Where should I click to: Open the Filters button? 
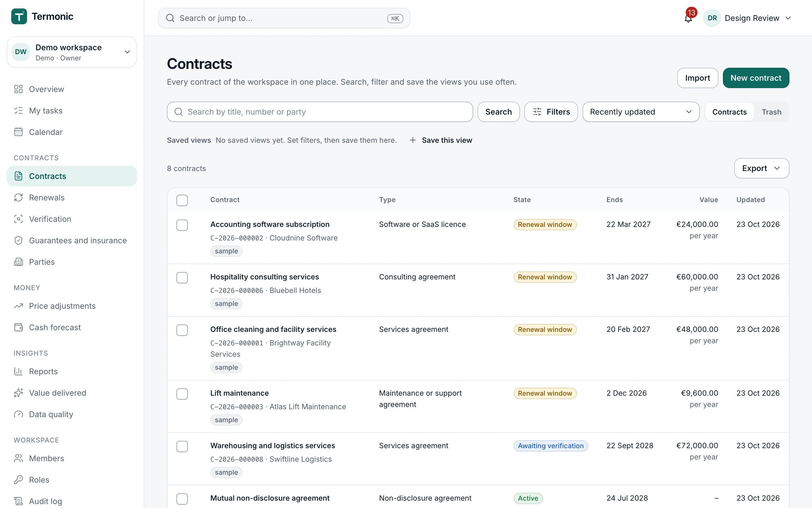551,112
